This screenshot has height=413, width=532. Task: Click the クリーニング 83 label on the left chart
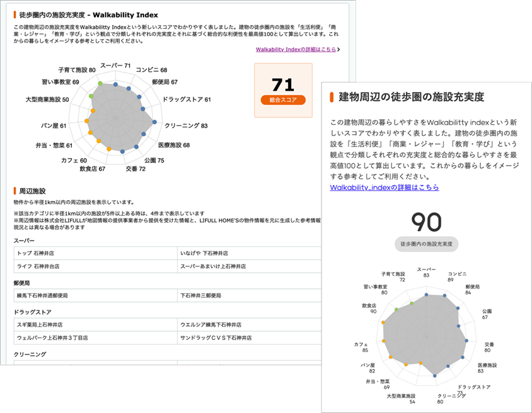click(x=186, y=126)
